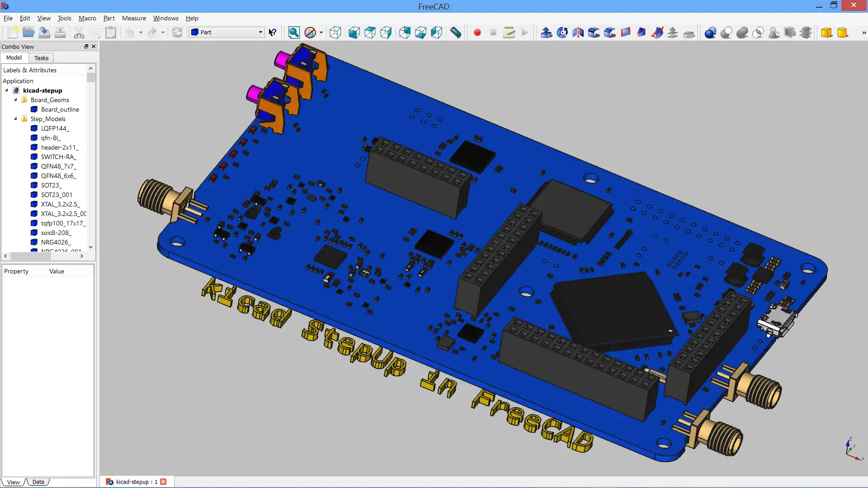
Task: Select the Part Extrude tool icon
Action: [x=546, y=32]
